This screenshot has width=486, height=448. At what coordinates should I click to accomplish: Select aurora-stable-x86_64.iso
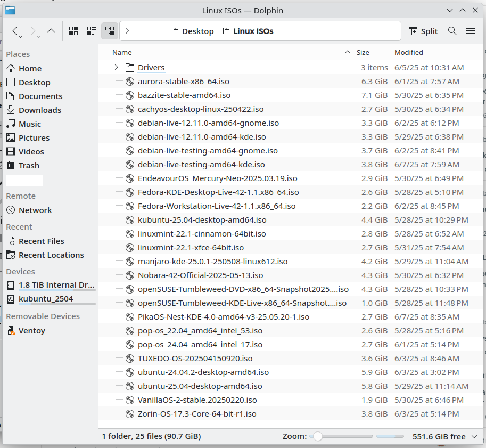coord(184,82)
